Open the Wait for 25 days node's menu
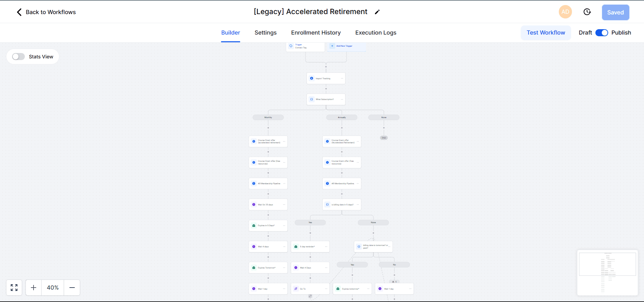Image resolution: width=644 pixels, height=302 pixels. coord(284,205)
